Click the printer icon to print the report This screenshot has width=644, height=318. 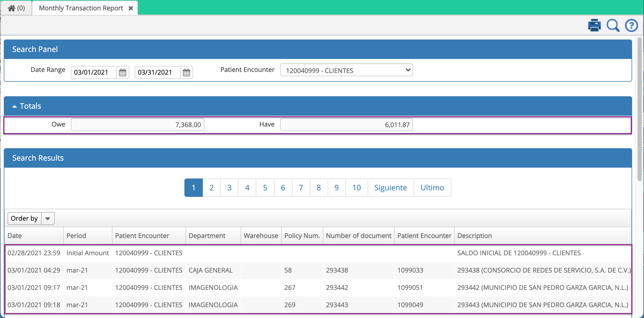pyautogui.click(x=594, y=25)
